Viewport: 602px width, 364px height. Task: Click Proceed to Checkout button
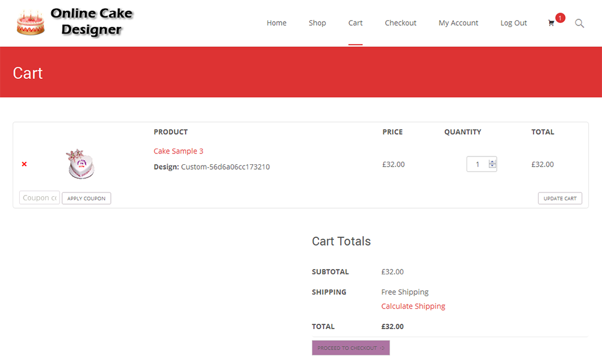[351, 348]
